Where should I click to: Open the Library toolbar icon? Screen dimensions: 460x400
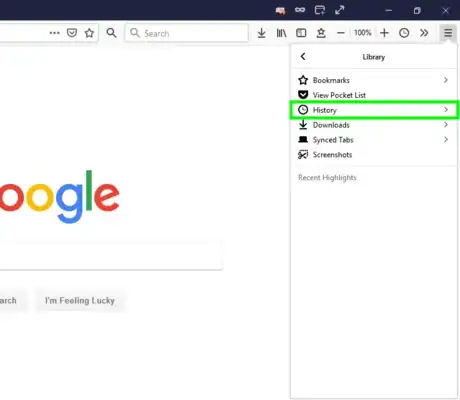pyautogui.click(x=282, y=33)
